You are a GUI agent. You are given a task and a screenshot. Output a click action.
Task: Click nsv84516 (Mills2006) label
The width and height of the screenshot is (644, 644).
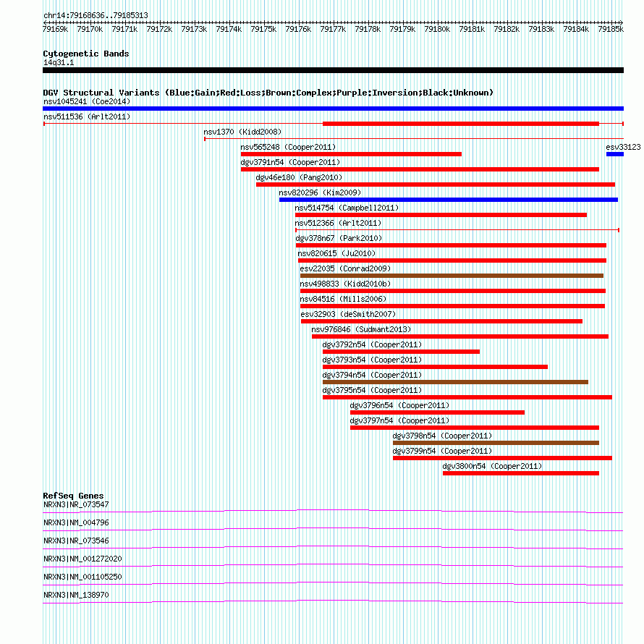click(x=343, y=299)
